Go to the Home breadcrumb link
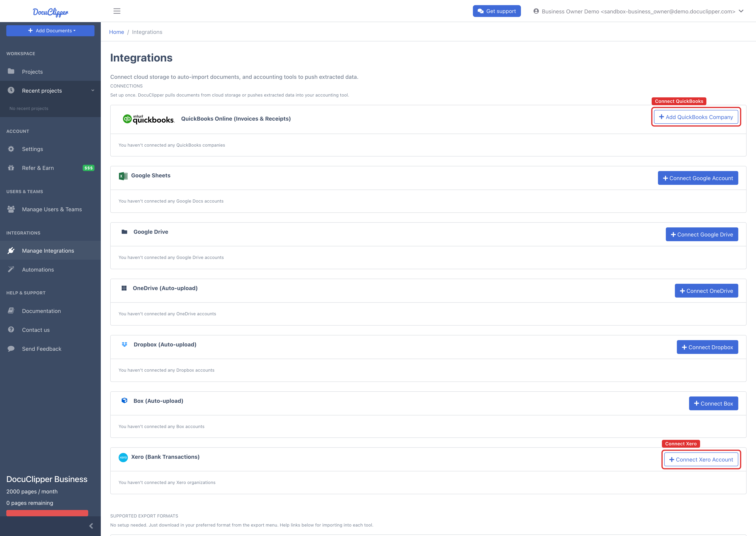 tap(116, 32)
